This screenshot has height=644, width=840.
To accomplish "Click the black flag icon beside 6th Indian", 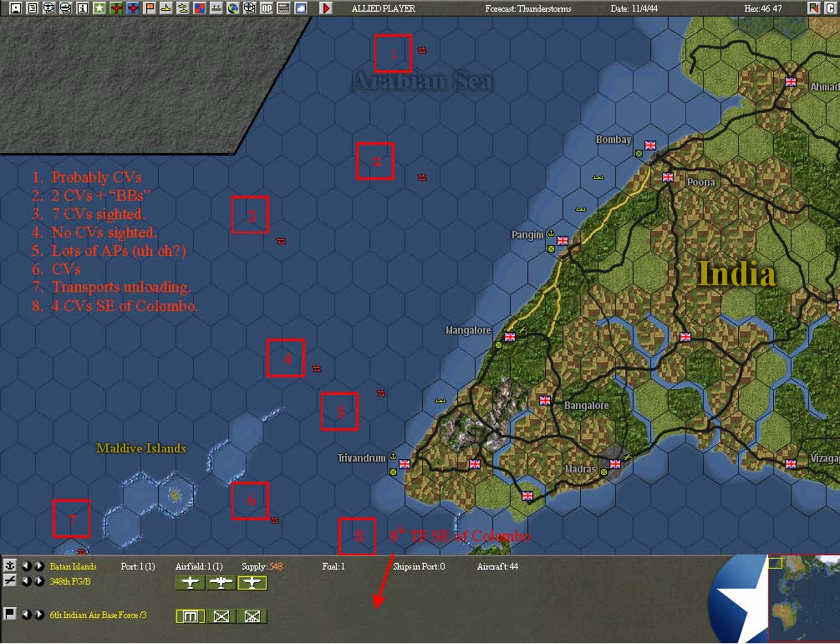I will coord(10,614).
